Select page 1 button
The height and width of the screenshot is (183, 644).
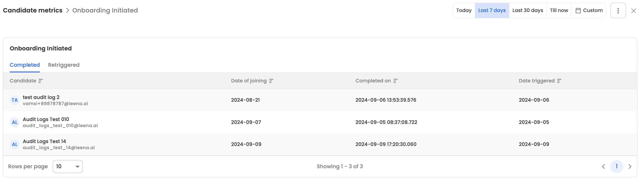pyautogui.click(x=617, y=166)
